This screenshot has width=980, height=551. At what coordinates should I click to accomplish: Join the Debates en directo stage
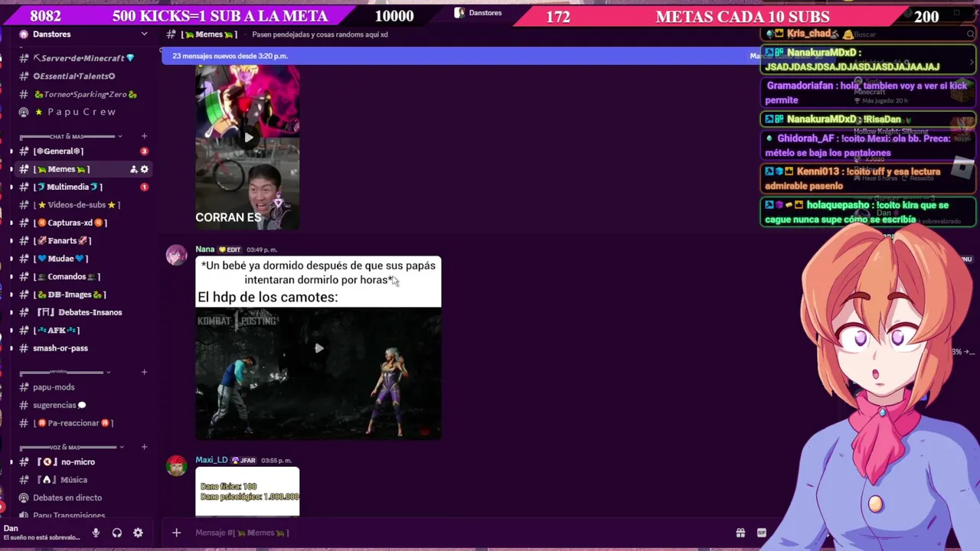point(67,497)
